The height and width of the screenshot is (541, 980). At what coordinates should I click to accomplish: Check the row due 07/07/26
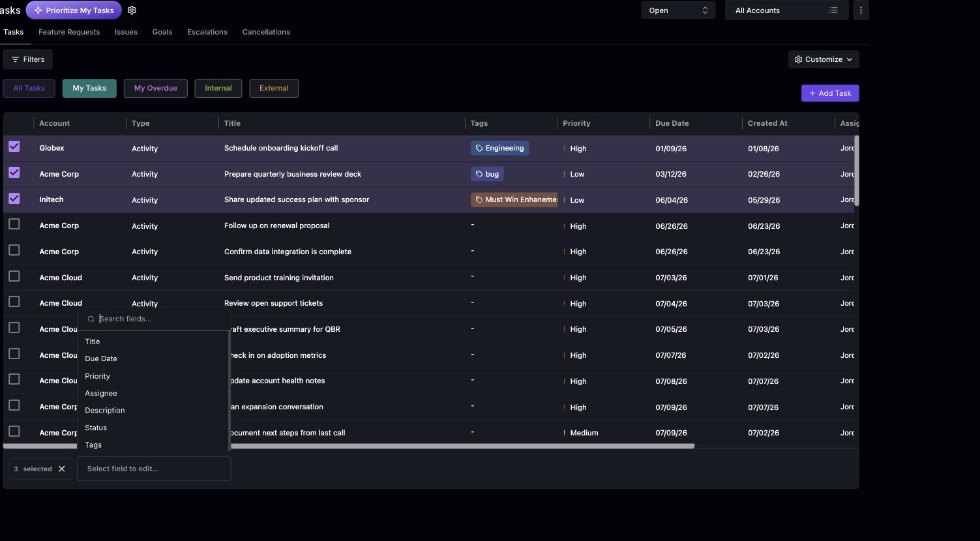tap(14, 354)
